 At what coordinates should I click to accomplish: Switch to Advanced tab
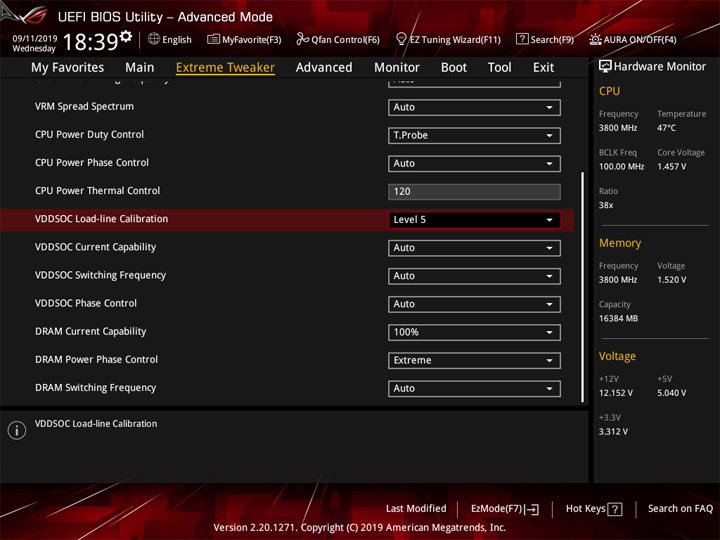coord(324,68)
